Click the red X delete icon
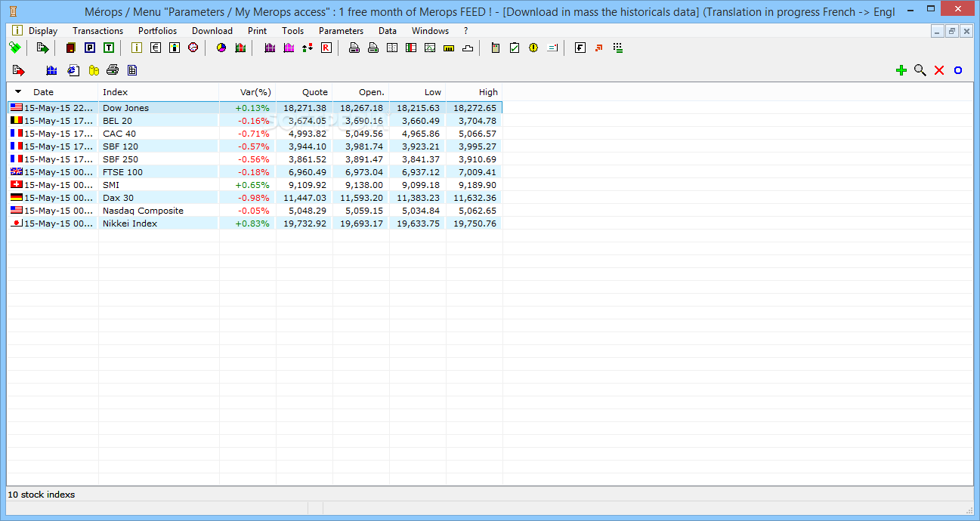Screen dimensions: 980x521 coord(939,70)
